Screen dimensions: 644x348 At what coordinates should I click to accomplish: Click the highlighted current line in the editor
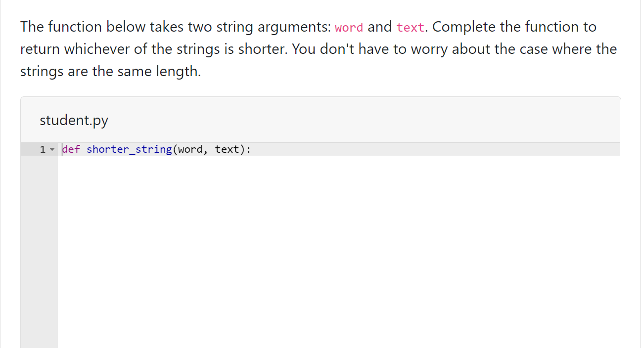tap(346, 149)
